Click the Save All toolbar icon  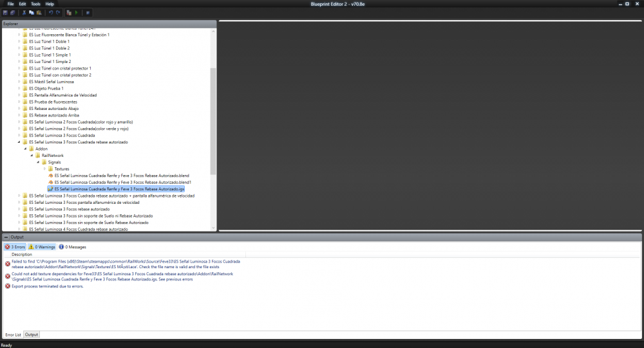(x=13, y=13)
